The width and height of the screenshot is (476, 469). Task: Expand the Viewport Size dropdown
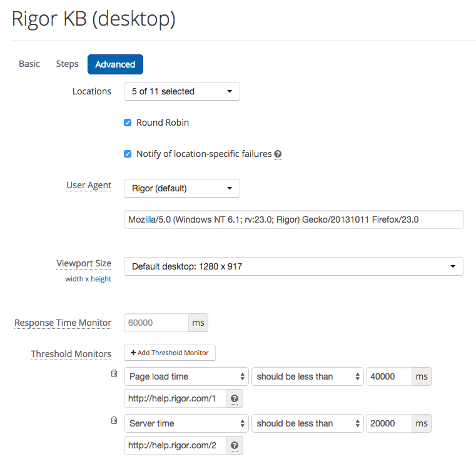[x=293, y=266]
